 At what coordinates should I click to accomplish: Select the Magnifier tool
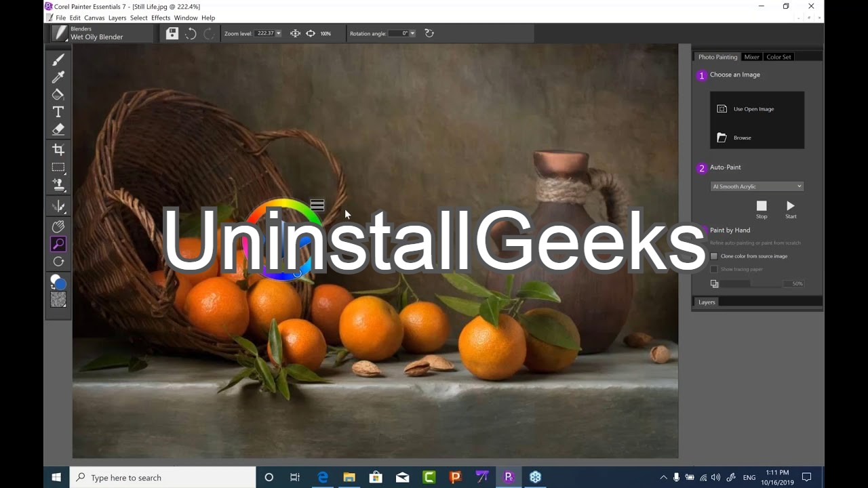[58, 244]
